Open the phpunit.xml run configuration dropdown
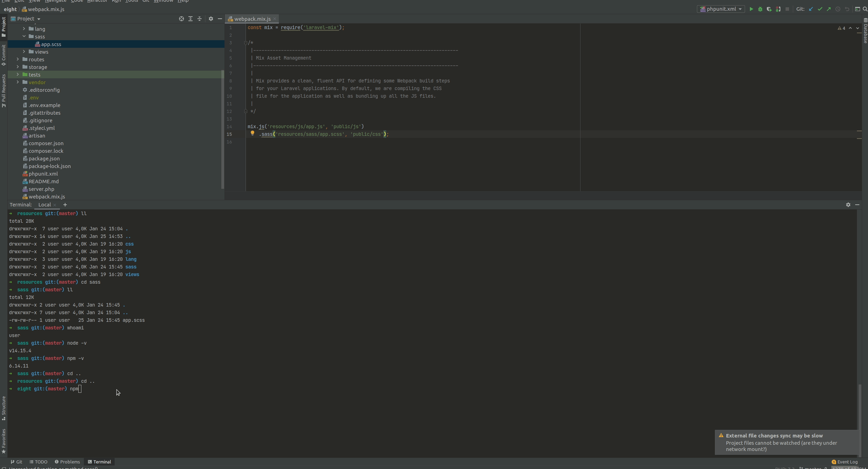 (x=721, y=9)
